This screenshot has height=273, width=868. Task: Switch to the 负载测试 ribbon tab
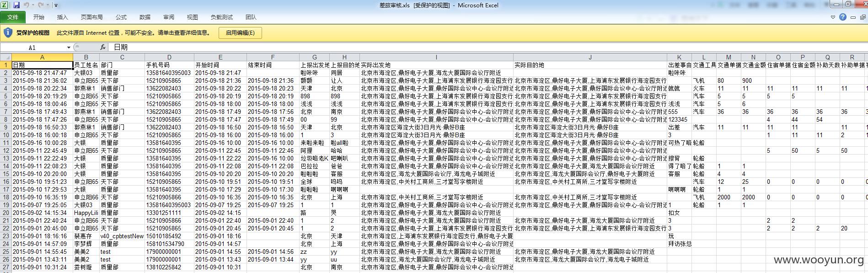(222, 17)
